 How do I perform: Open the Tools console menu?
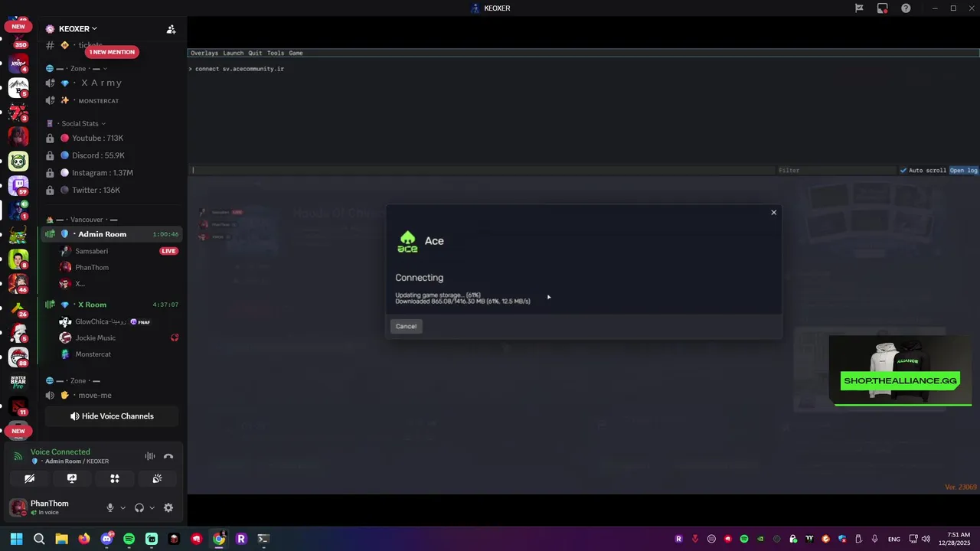(x=276, y=54)
